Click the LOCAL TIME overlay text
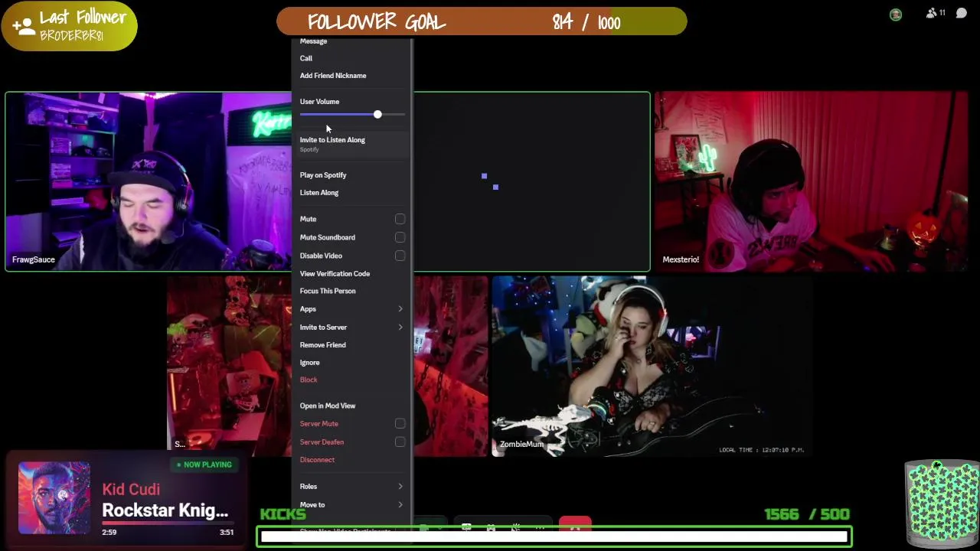 [761, 450]
